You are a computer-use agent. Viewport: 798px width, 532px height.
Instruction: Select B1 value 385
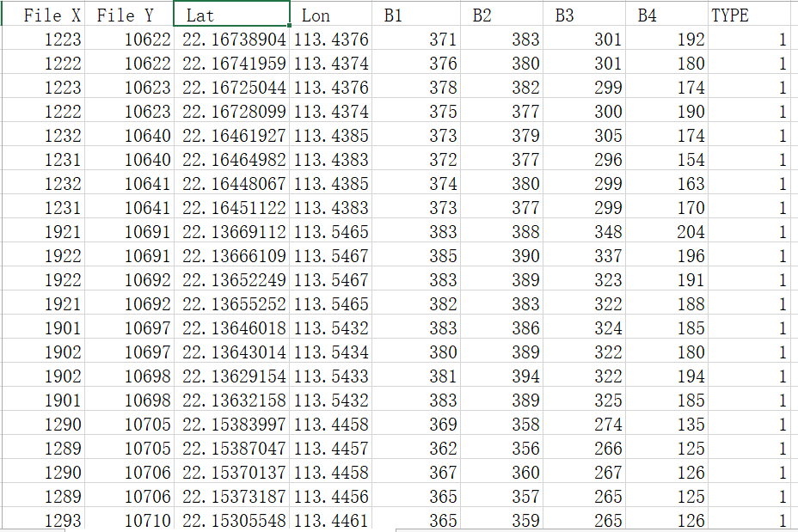pos(416,255)
